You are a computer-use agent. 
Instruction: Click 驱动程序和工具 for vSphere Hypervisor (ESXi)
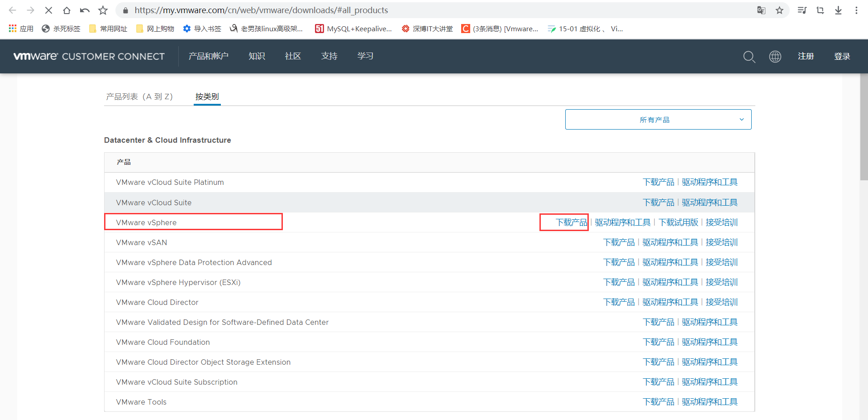(x=670, y=282)
